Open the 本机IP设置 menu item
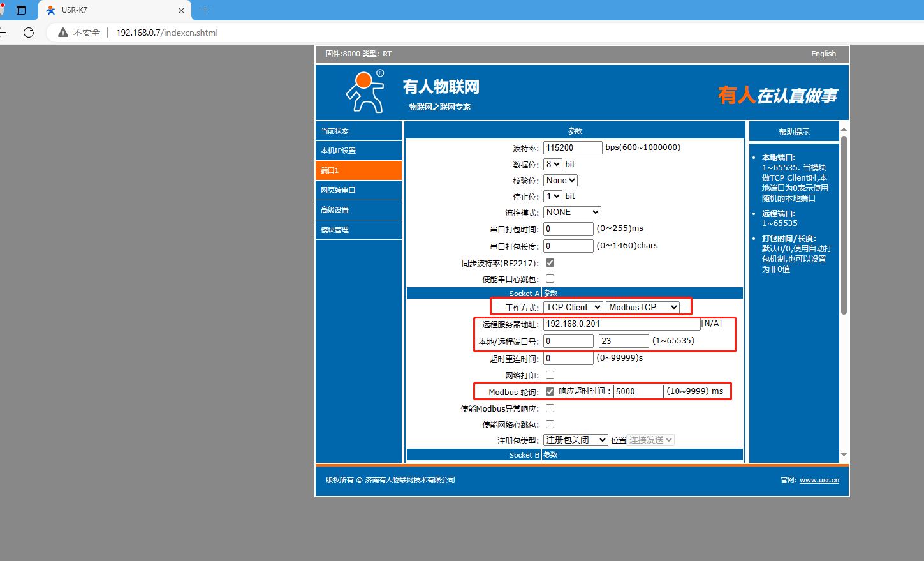The image size is (924, 561). [x=358, y=151]
